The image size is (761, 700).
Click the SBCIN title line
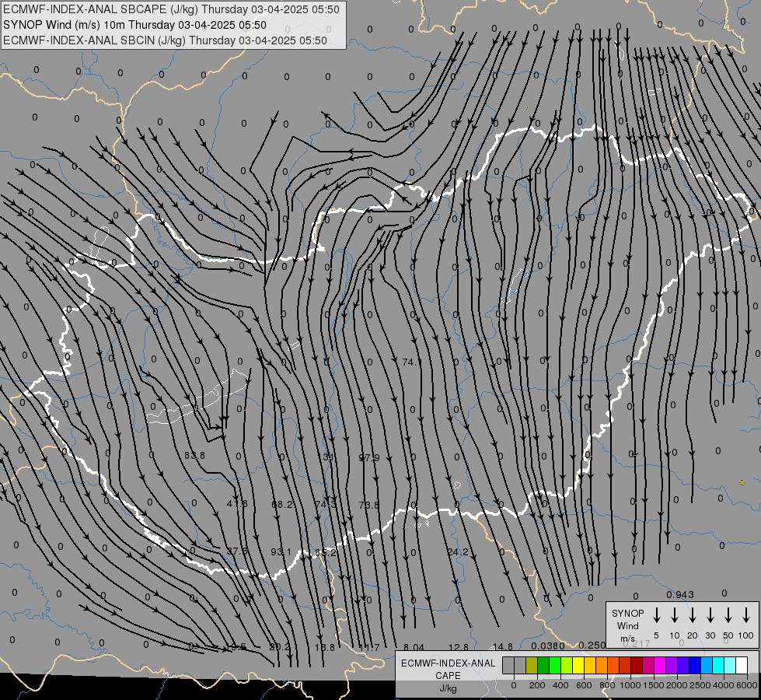[165, 40]
